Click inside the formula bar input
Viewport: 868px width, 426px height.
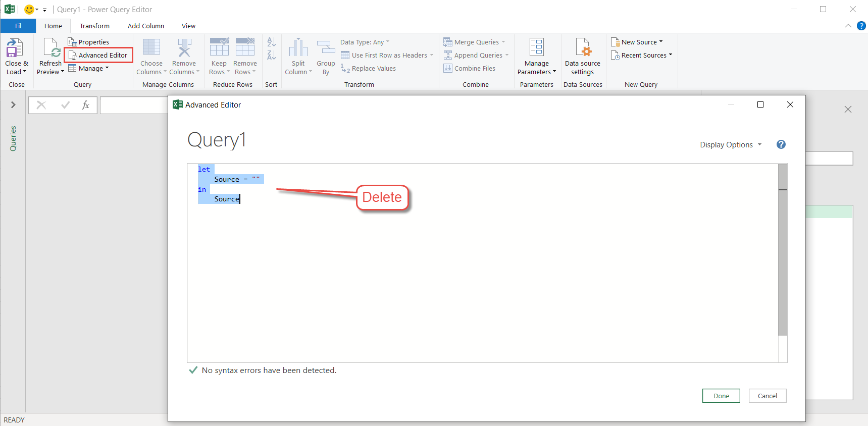134,105
